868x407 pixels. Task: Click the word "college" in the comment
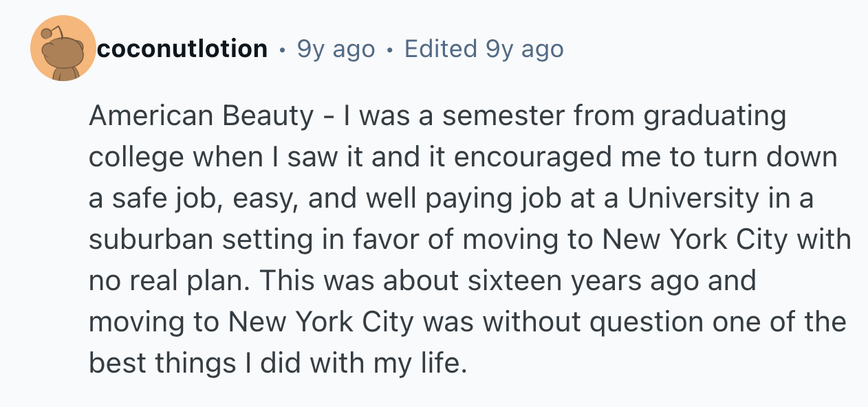tap(135, 157)
